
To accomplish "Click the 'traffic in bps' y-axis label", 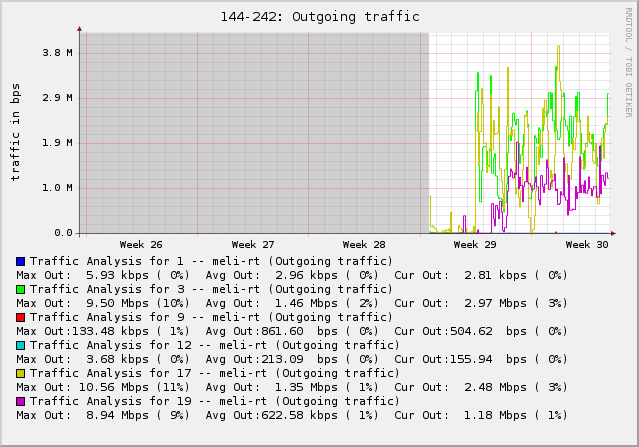I will (x=16, y=133).
